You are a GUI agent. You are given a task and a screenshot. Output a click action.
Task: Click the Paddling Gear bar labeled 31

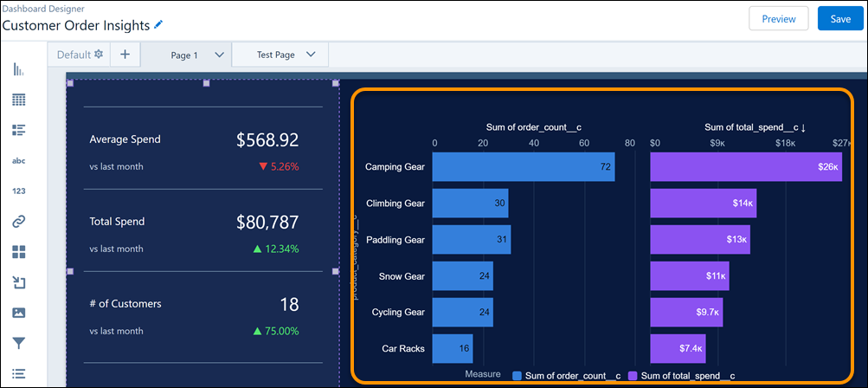click(472, 240)
